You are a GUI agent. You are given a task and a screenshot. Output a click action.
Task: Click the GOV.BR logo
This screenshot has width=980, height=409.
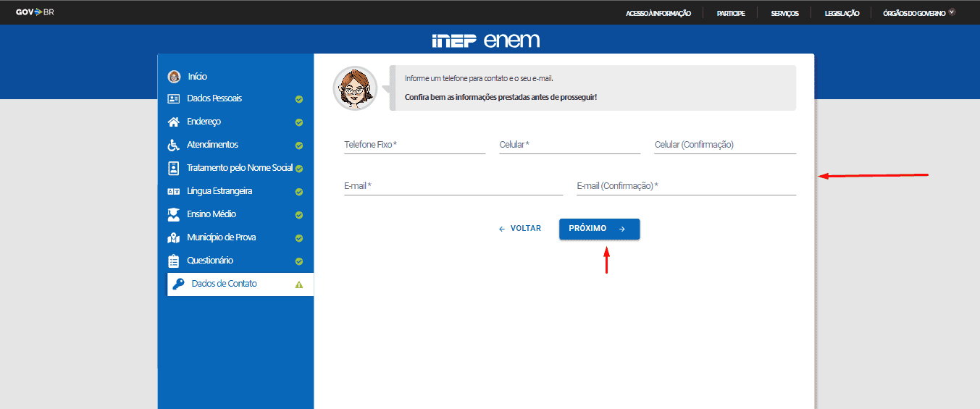pyautogui.click(x=35, y=12)
